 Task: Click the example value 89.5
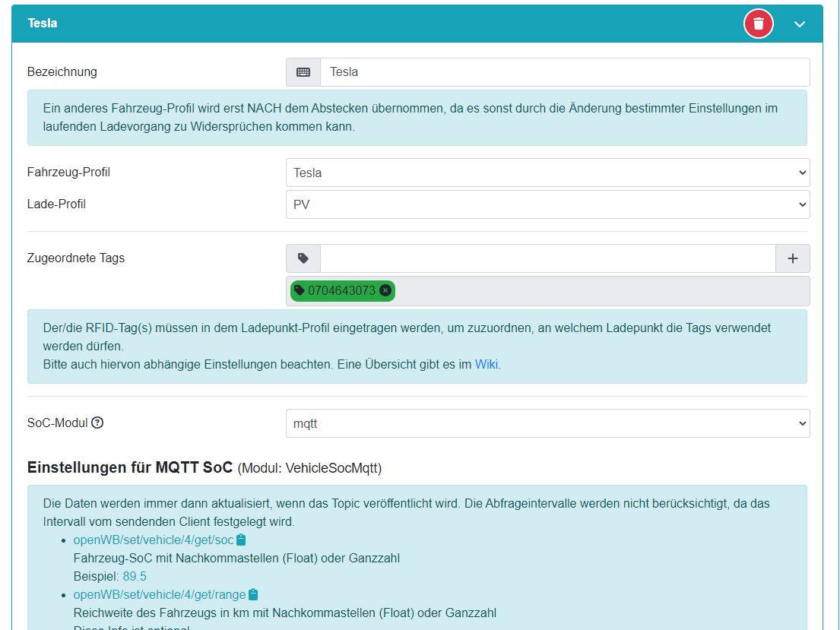tap(135, 577)
